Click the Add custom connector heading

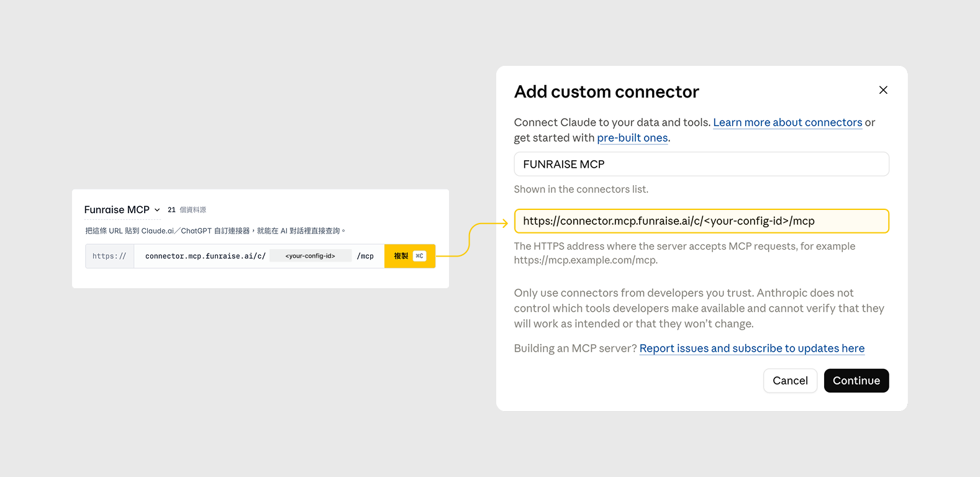606,92
